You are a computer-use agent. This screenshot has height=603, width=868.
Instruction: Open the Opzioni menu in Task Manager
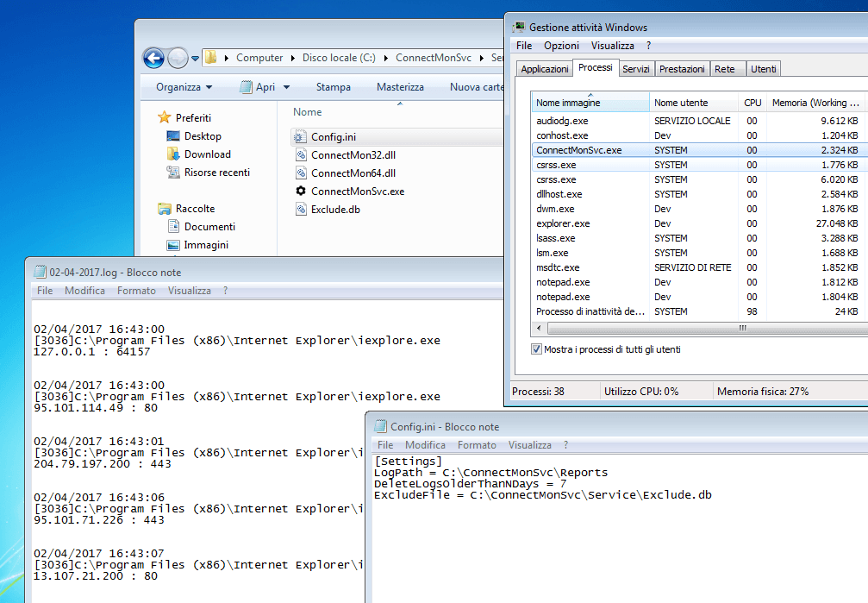coord(561,46)
